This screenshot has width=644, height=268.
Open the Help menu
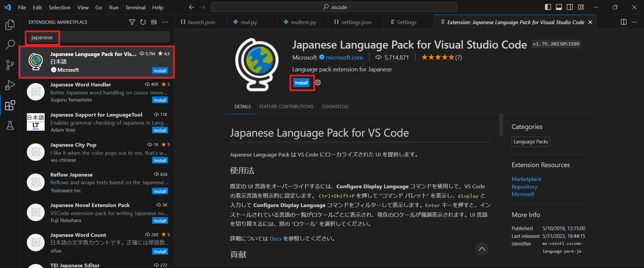click(158, 7)
